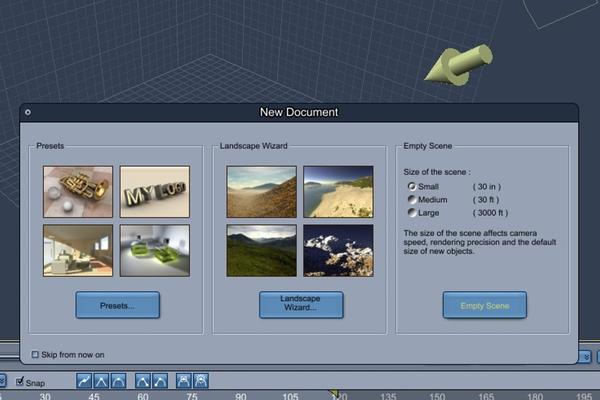
Task: Click frame 45 on the timeline ruler
Action: (x=94, y=397)
